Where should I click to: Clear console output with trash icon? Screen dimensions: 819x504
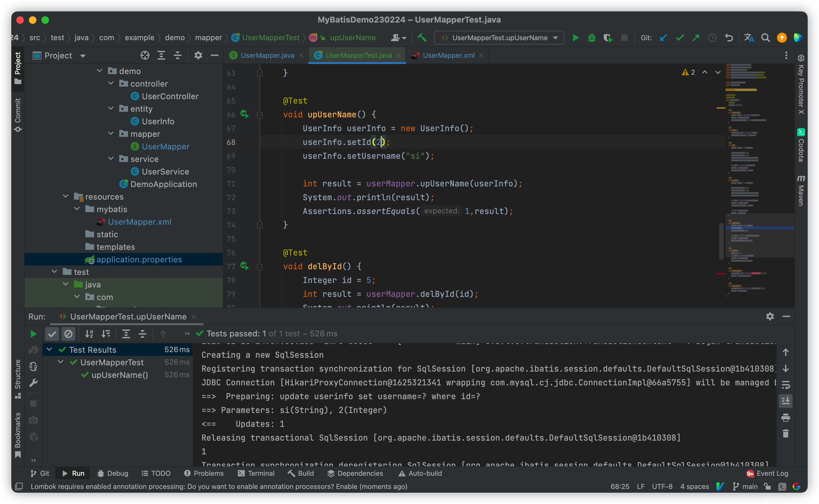[x=785, y=433]
